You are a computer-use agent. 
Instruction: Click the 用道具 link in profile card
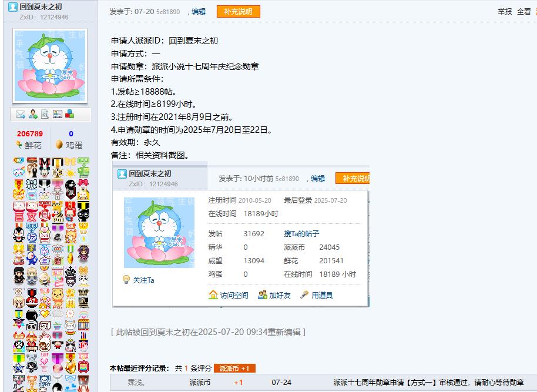[322, 295]
